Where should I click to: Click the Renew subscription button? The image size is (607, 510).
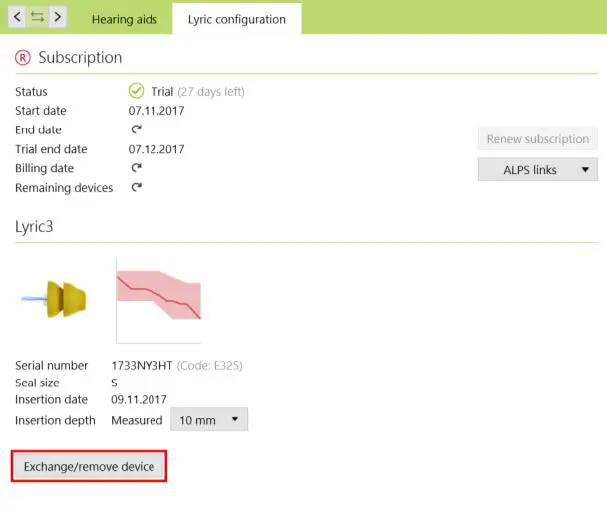pyautogui.click(x=538, y=139)
